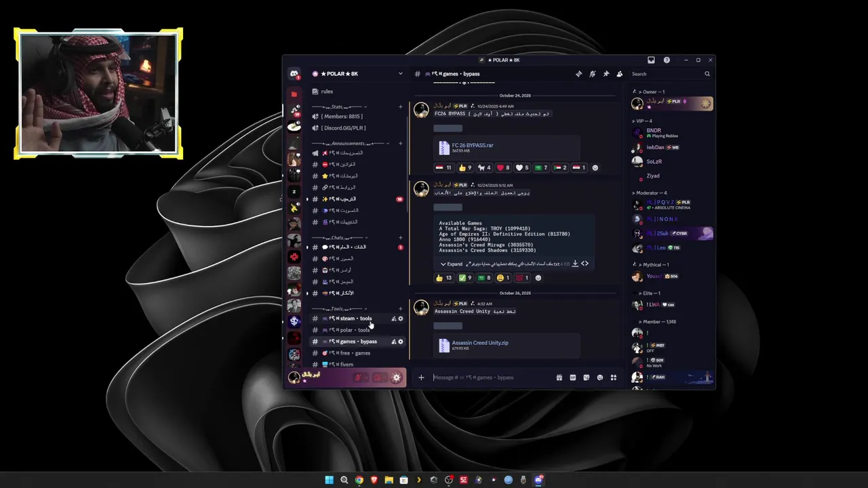Open the polar • tools channel

(x=357, y=330)
